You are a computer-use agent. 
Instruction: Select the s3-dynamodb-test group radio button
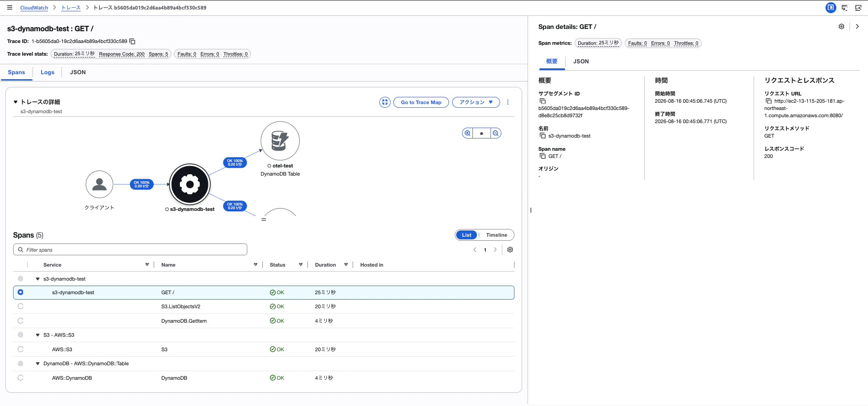coord(20,279)
